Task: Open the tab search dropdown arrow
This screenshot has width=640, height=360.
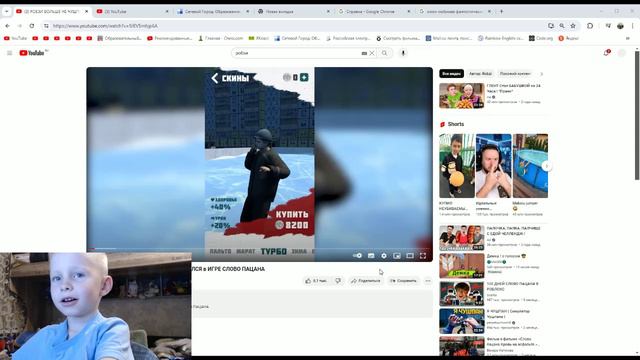Action: 7,11
